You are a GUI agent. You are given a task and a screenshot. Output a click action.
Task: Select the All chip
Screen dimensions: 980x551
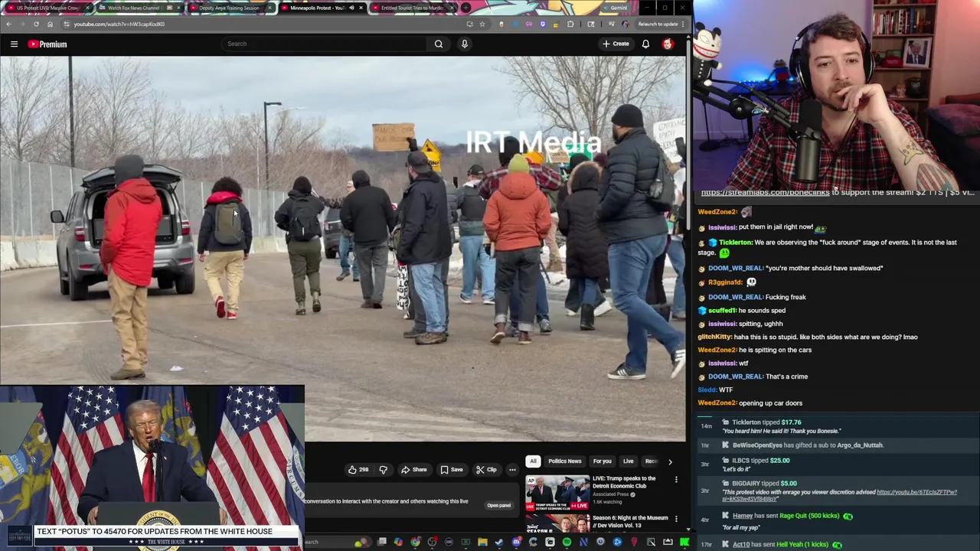click(533, 461)
